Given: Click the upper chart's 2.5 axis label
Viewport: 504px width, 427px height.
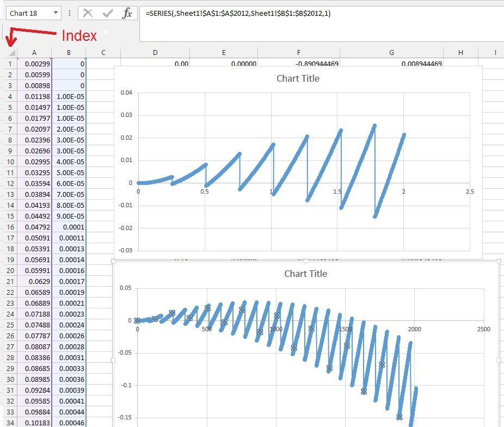Looking at the screenshot, I should (x=470, y=191).
